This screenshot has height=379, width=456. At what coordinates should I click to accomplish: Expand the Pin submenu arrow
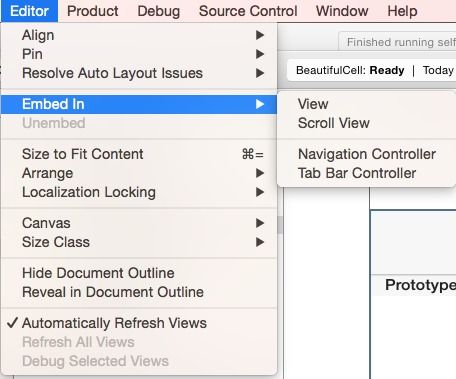tap(260, 54)
